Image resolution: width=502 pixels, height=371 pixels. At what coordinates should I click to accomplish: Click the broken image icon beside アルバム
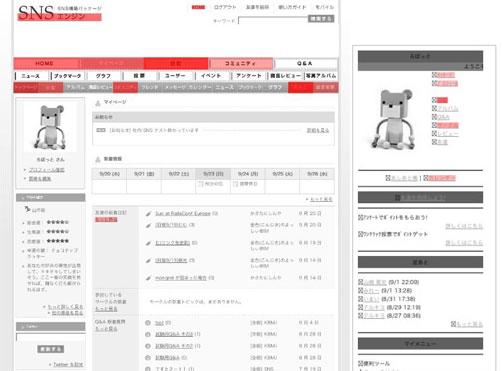coord(434,108)
